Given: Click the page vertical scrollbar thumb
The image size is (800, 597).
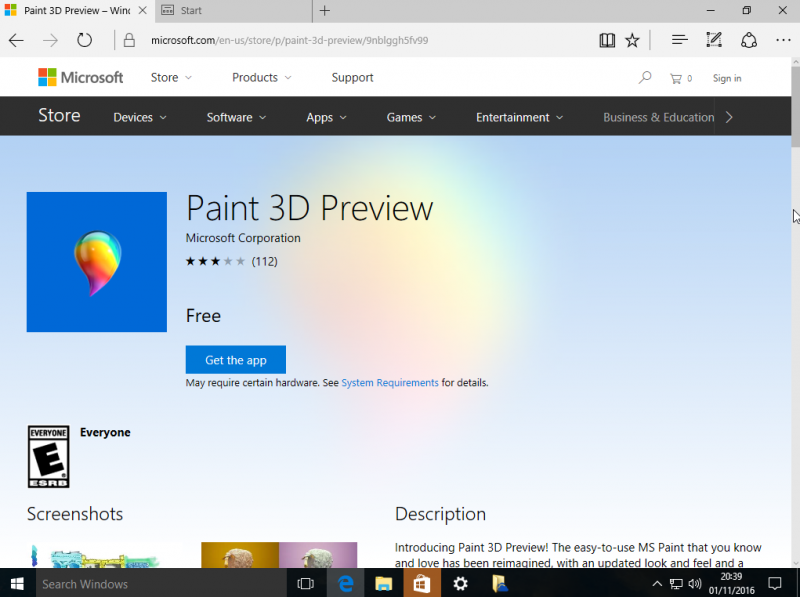Looking at the screenshot, I should click(x=795, y=106).
